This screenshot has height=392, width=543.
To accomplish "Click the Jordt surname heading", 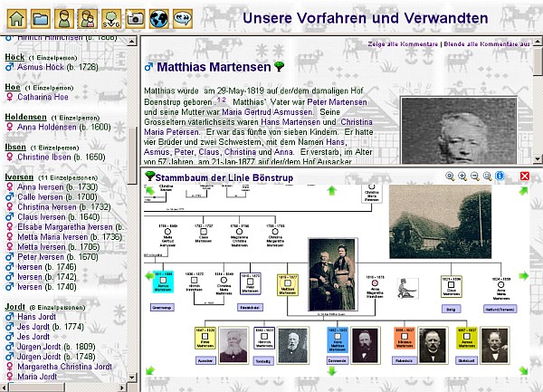I will click(x=14, y=307).
